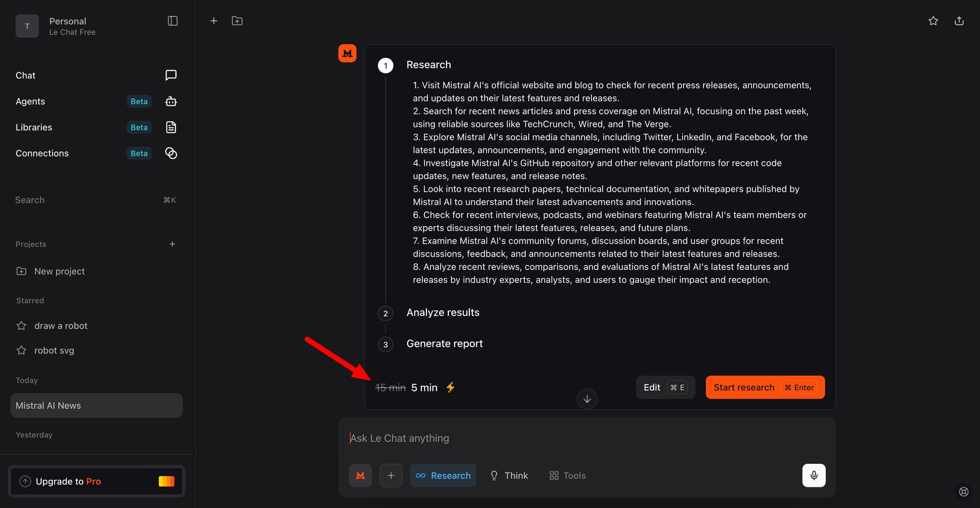This screenshot has height=508, width=980.
Task: Start a new chat with plus icon
Action: click(214, 21)
